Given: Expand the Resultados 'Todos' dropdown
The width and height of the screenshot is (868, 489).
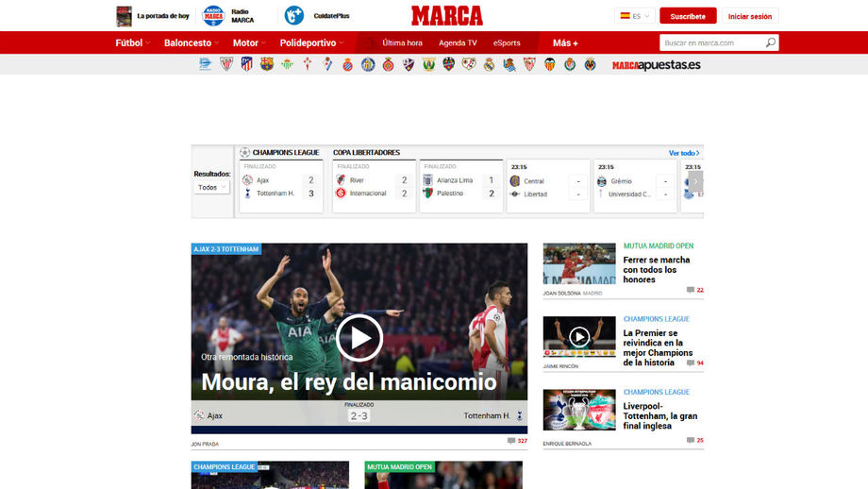Looking at the screenshot, I should (x=212, y=187).
